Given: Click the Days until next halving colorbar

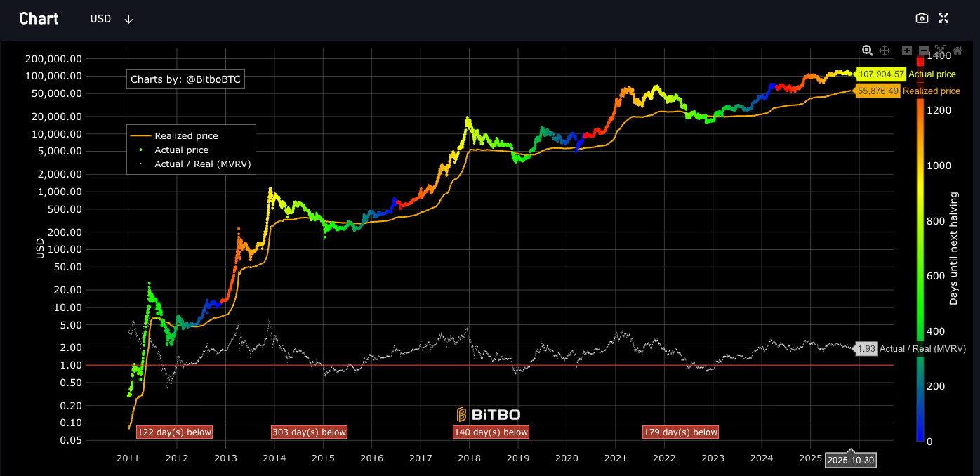Looking at the screenshot, I should coord(920,249).
